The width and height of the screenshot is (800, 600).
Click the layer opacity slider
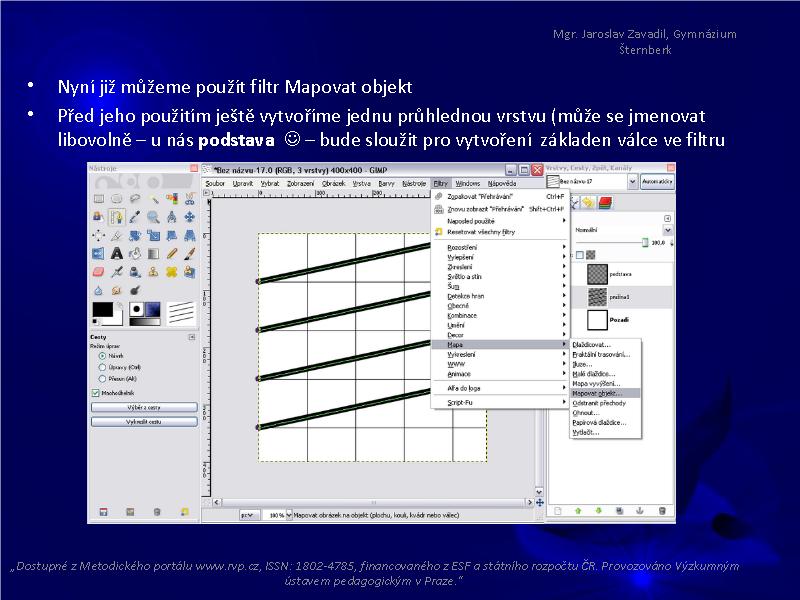612,243
